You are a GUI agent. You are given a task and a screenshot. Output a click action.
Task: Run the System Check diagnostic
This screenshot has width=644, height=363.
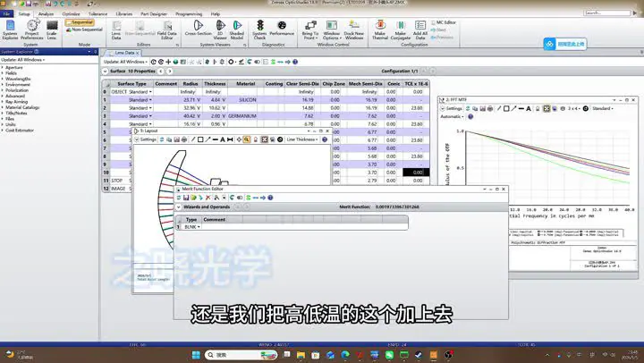tap(259, 30)
